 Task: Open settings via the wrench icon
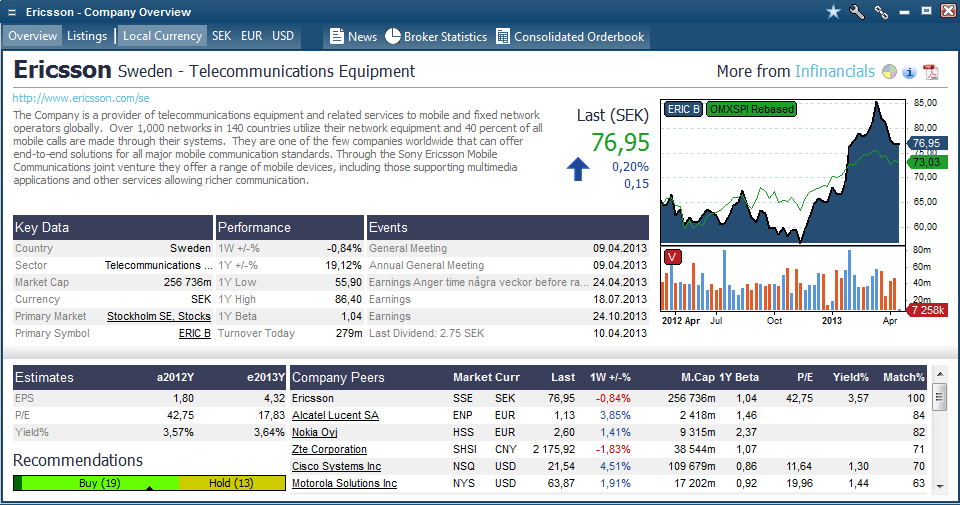coord(857,12)
